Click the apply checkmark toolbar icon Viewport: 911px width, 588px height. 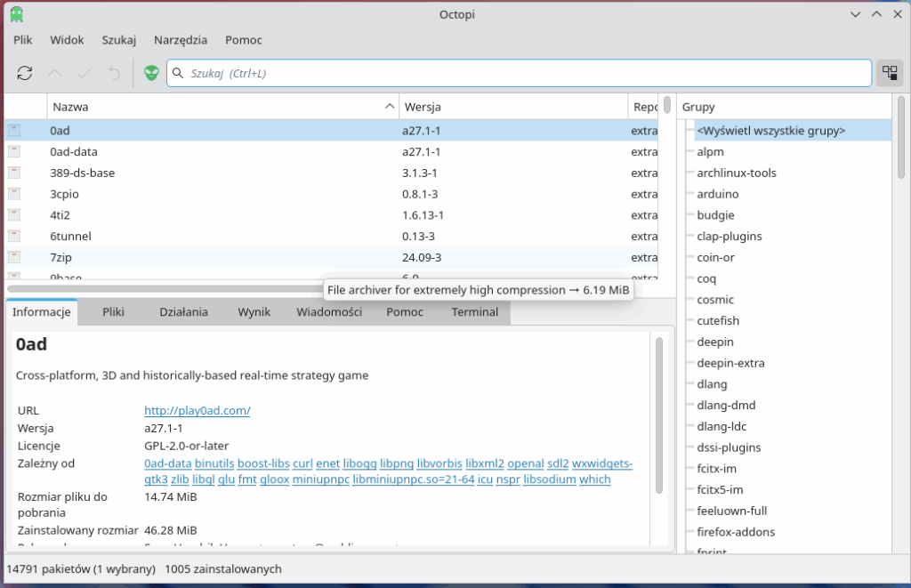click(x=85, y=73)
